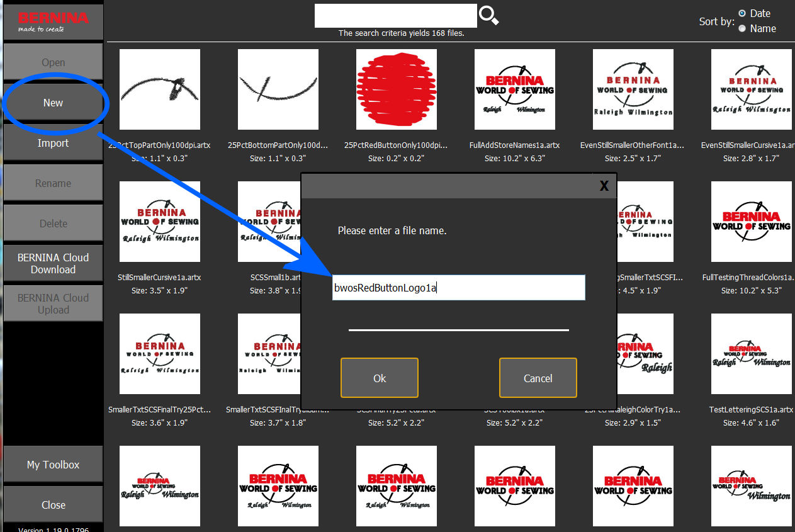Click the Close button in sidebar
Image resolution: width=795 pixels, height=532 pixels.
coord(53,505)
